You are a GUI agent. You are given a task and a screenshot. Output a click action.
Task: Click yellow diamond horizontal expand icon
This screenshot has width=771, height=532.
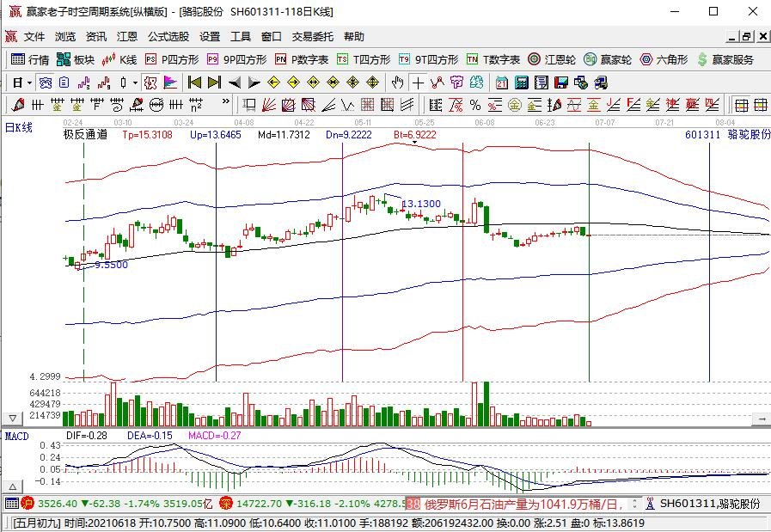pyautogui.click(x=313, y=83)
